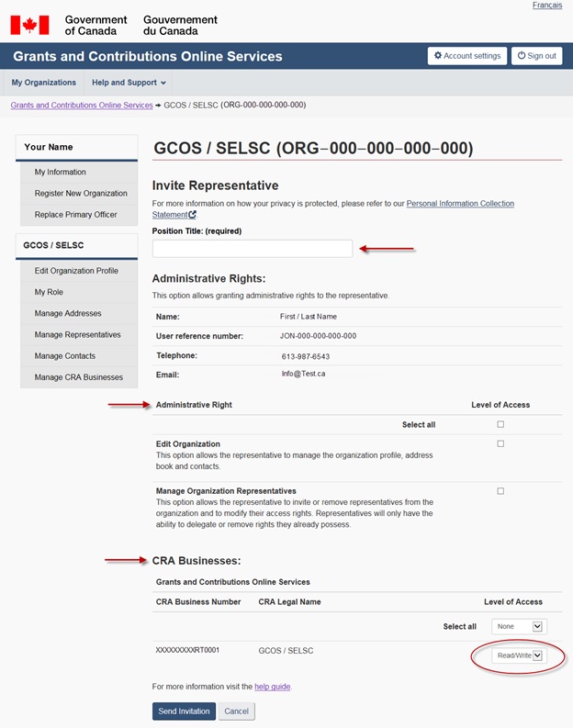Expand the Help and Support menu
Viewport: 573px width, 728px height.
point(129,83)
